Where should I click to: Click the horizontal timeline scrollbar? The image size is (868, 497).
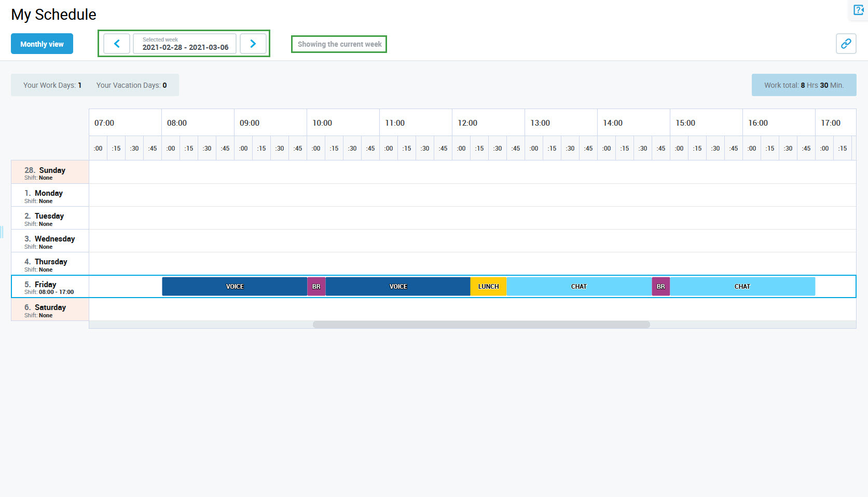481,325
